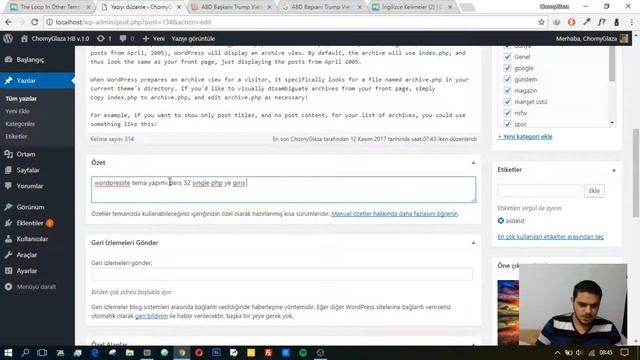Click + Yeni kategori ekle link
640x360 pixels.
(x=525, y=137)
